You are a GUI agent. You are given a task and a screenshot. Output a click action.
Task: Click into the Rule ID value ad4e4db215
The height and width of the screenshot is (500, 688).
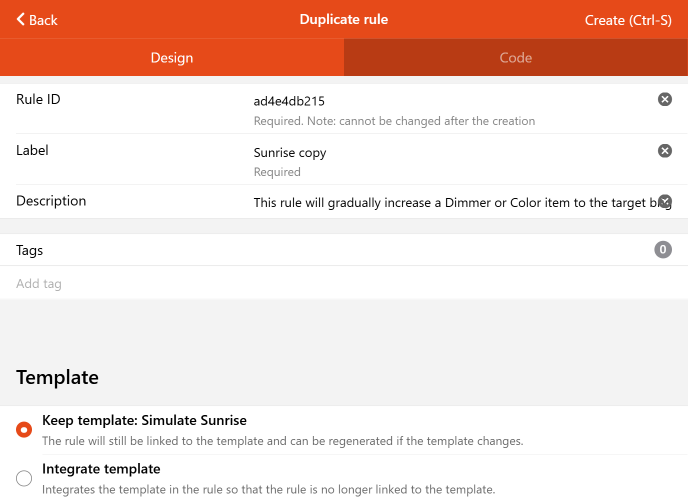[x=289, y=101]
